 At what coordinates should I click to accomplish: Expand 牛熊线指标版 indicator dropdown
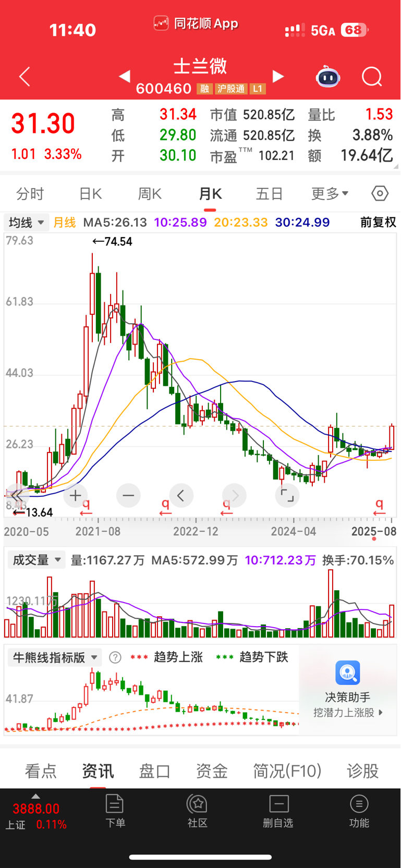point(54,657)
